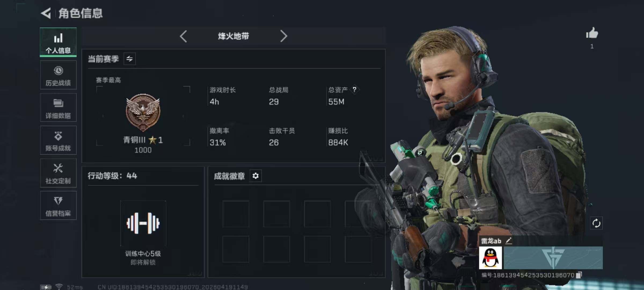The height and width of the screenshot is (290, 644).
Task: Switch to next mode with right chevron
Action: (284, 36)
